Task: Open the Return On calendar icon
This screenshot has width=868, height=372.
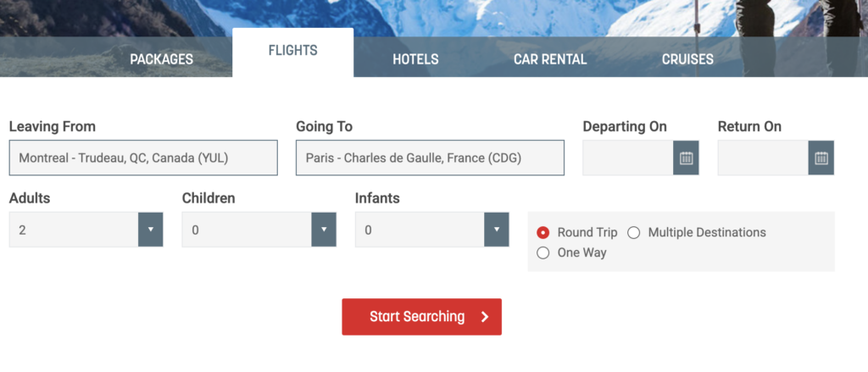Action: [x=821, y=158]
